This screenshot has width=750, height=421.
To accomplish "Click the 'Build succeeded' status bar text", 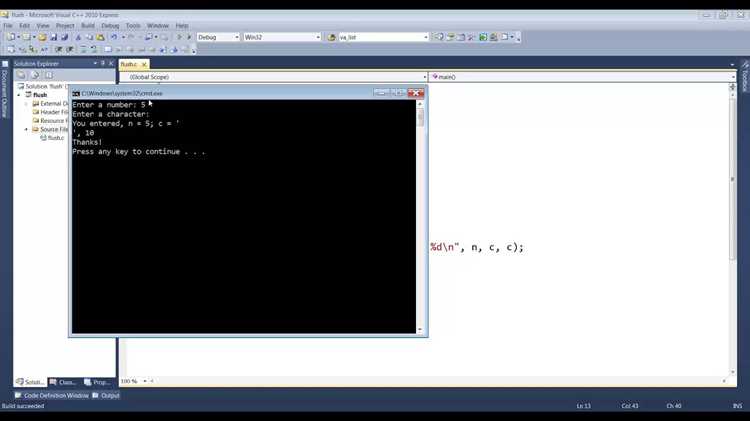I will click(22, 406).
